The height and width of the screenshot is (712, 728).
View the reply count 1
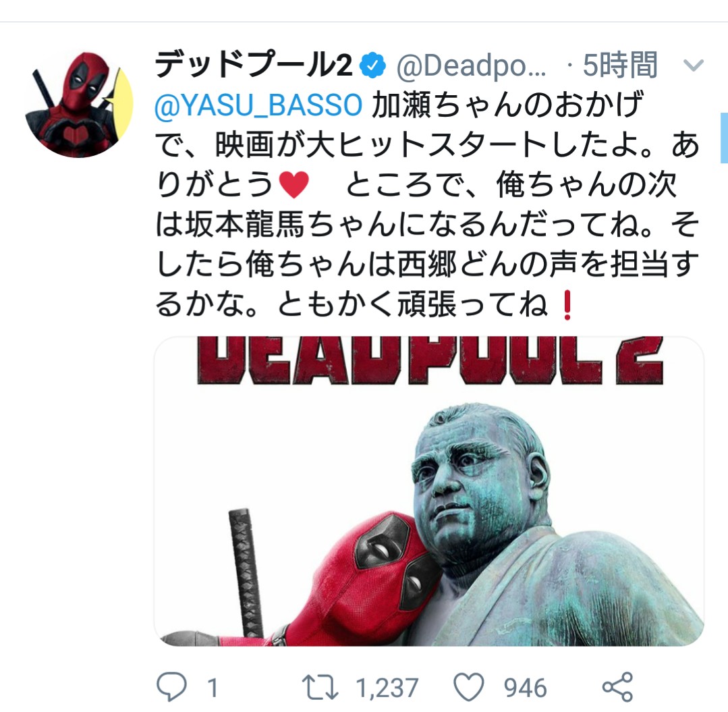click(x=213, y=688)
